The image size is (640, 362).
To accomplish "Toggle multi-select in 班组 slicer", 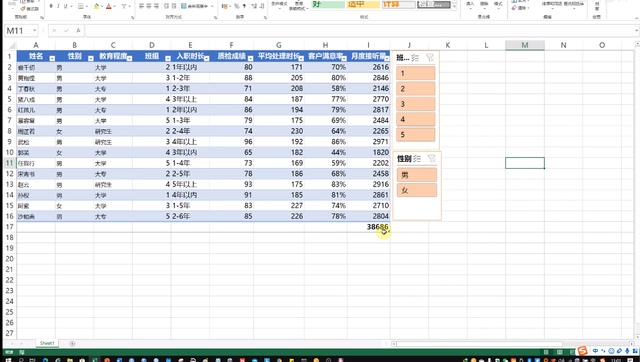I will (415, 58).
